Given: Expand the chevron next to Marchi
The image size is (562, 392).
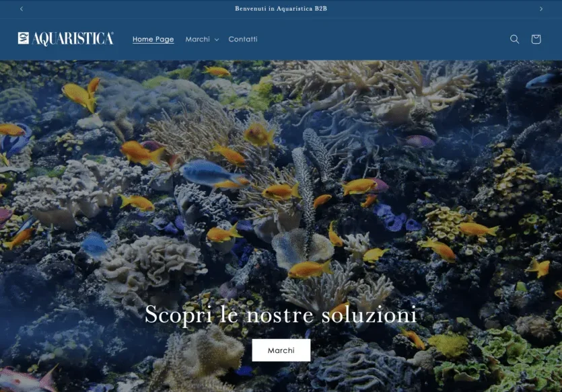Looking at the screenshot, I should coord(217,40).
